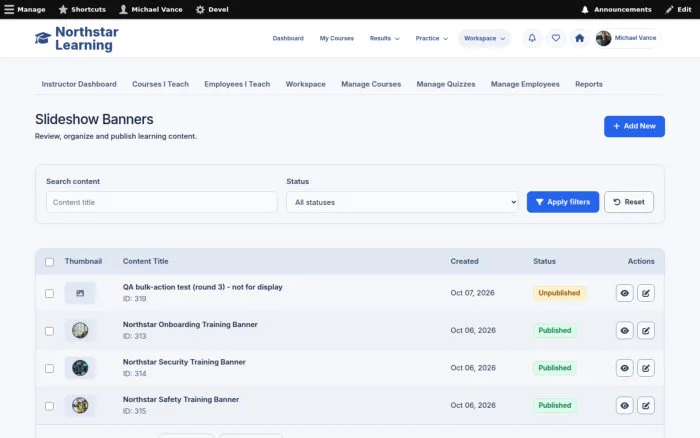The height and width of the screenshot is (438, 700).
Task: Switch to Manage Quizzes tab
Action: click(x=446, y=84)
